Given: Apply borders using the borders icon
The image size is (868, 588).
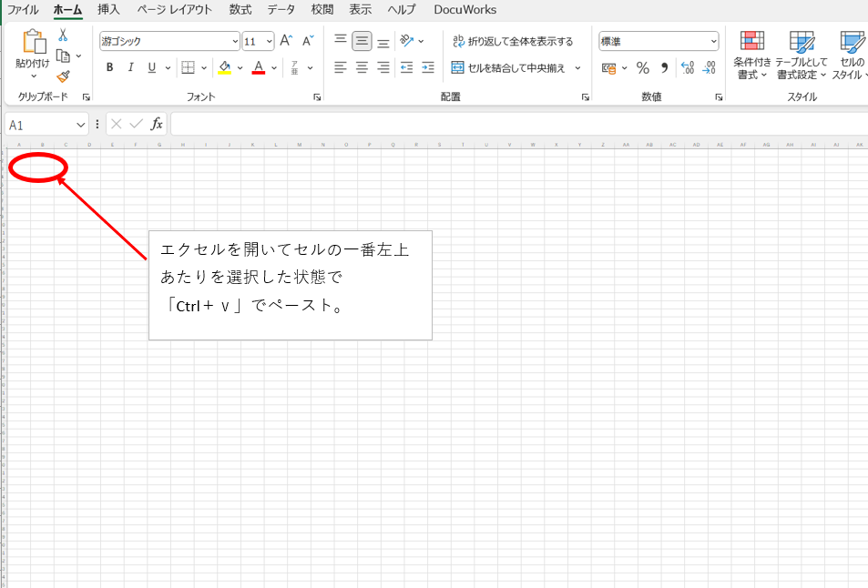Looking at the screenshot, I should click(189, 67).
